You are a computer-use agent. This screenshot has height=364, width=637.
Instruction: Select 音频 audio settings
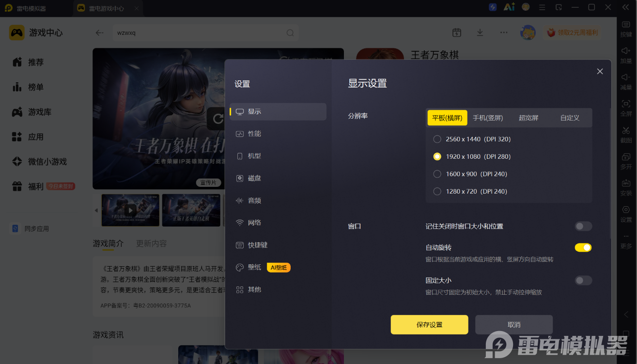[278, 200]
